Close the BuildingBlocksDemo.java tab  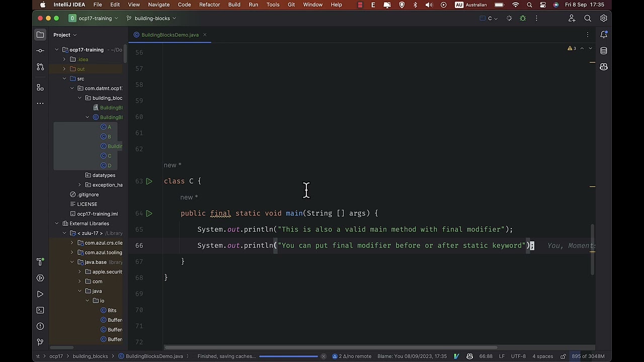coord(205,35)
